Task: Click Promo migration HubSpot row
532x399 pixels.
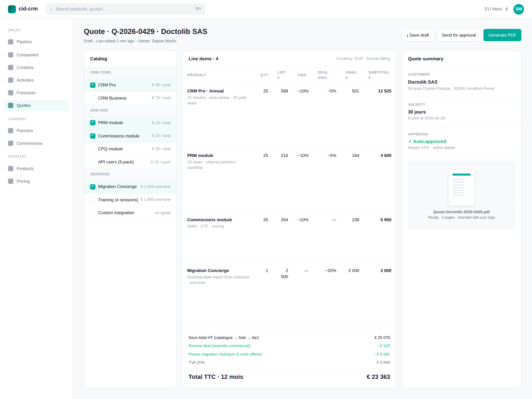Action: (289, 354)
